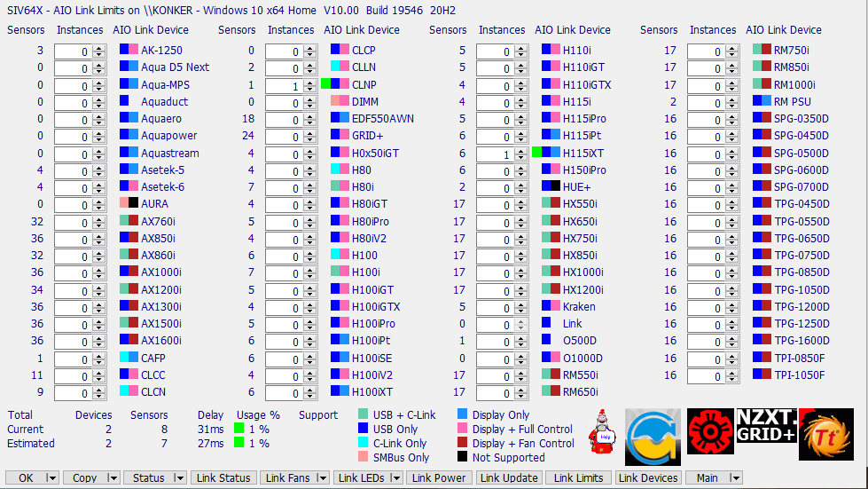Click the red gear logo icon
The height and width of the screenshot is (489, 868).
(x=710, y=431)
